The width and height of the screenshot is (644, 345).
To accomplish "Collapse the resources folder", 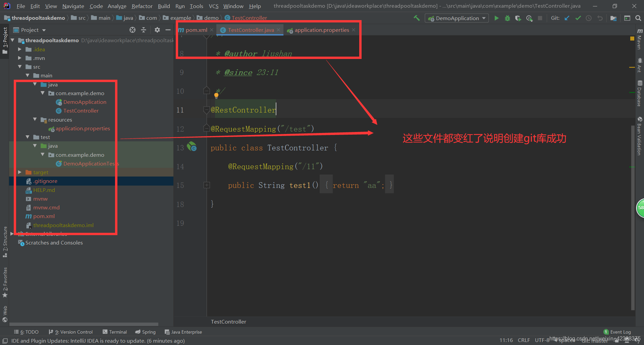I will click(x=35, y=120).
